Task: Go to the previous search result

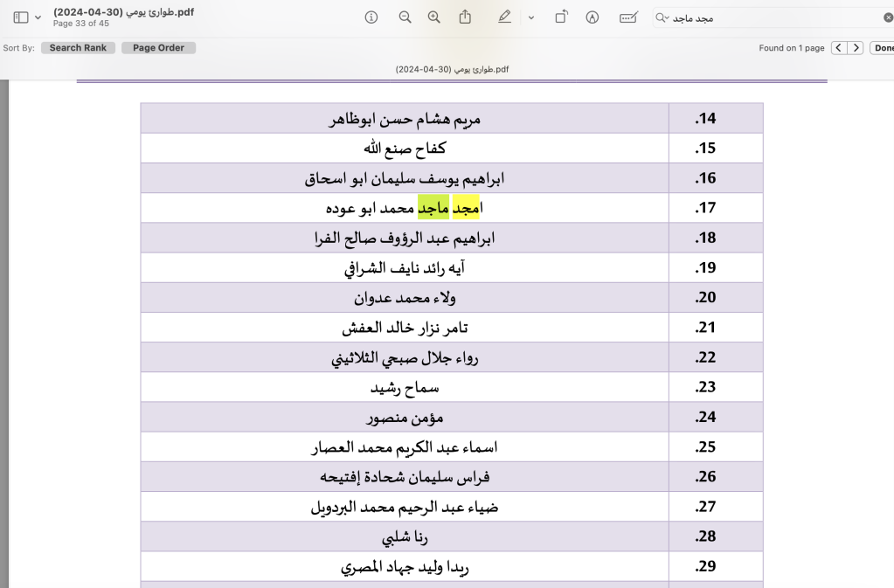Action: click(x=839, y=48)
